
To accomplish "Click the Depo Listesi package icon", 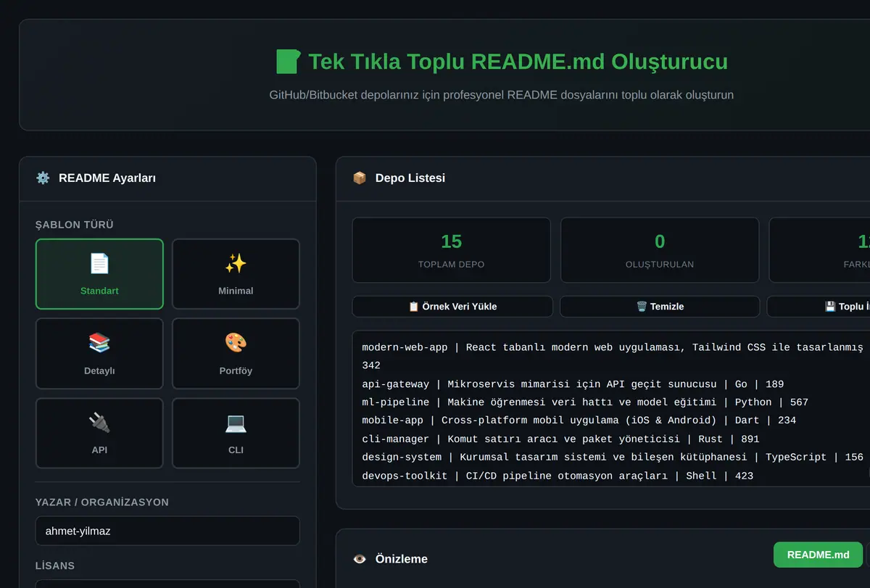I will 360,178.
